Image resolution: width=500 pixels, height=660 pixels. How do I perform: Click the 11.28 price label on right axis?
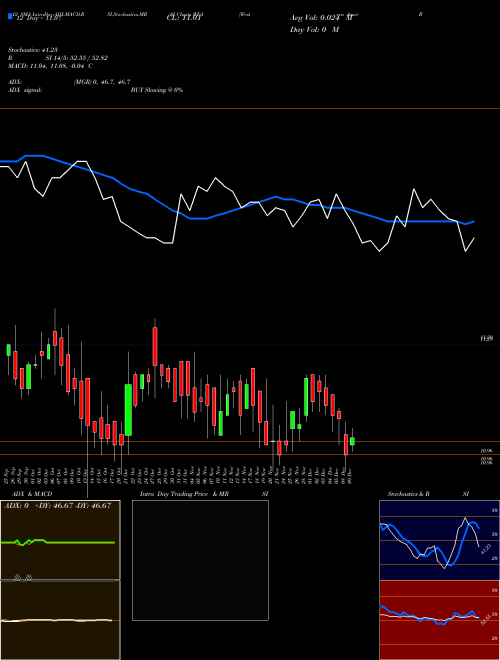(x=487, y=338)
